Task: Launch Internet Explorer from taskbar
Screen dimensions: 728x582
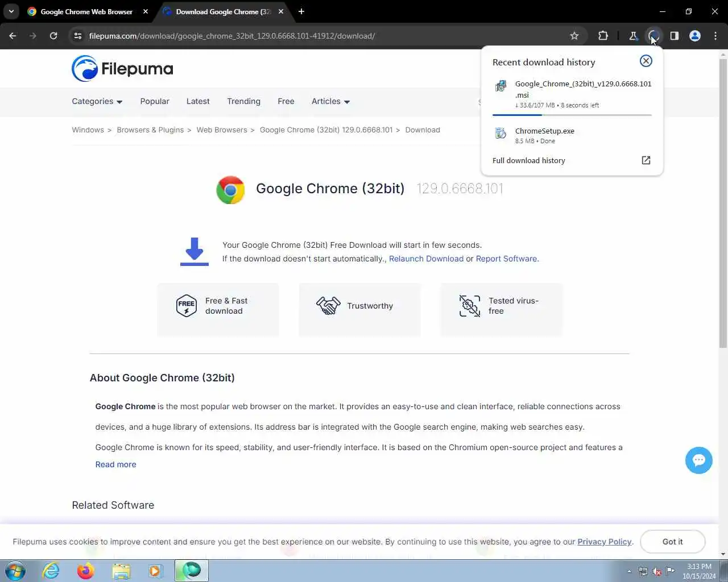Action: click(x=51, y=571)
